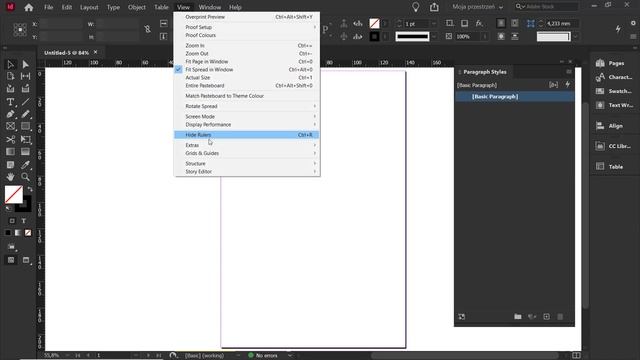Click the create new style group folder
This screenshot has width=640, height=360.
coord(518,317)
